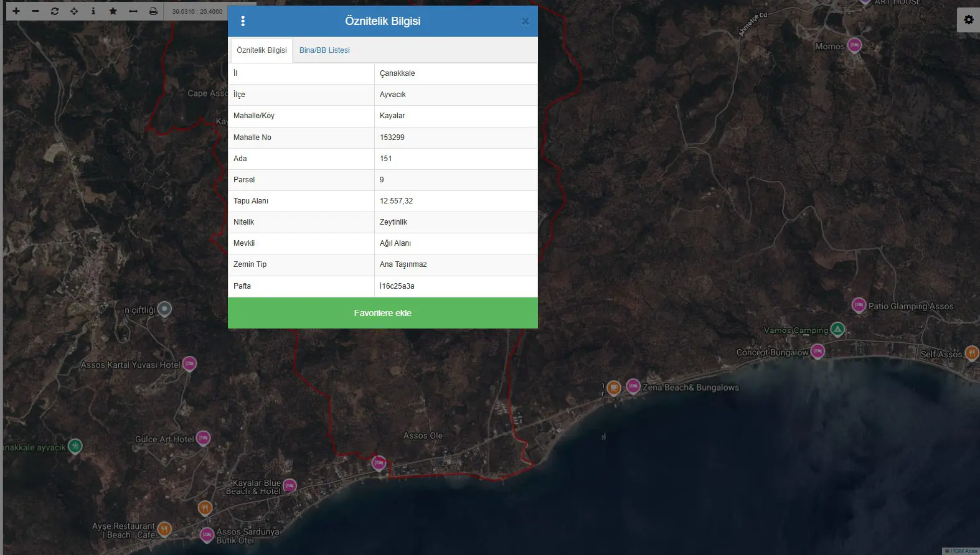The image size is (980, 555).
Task: Click the Kayalar neighborhood value
Action: pyautogui.click(x=456, y=116)
